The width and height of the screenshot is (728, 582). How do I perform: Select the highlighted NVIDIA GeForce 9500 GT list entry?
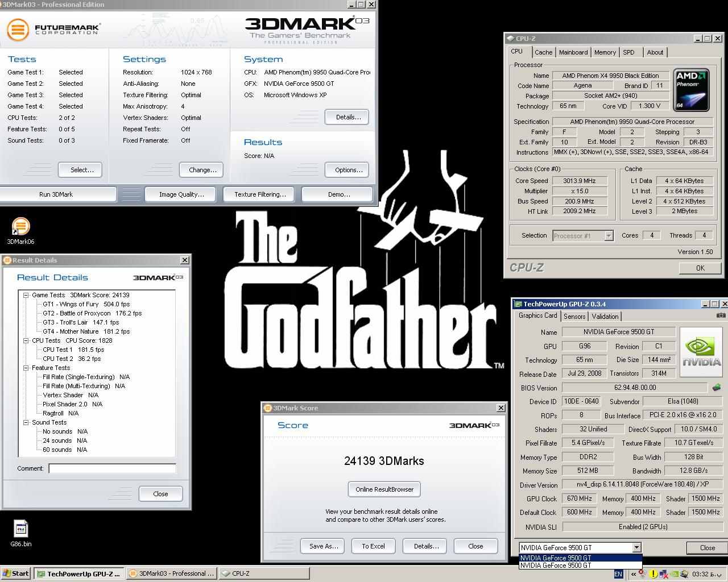click(x=580, y=558)
